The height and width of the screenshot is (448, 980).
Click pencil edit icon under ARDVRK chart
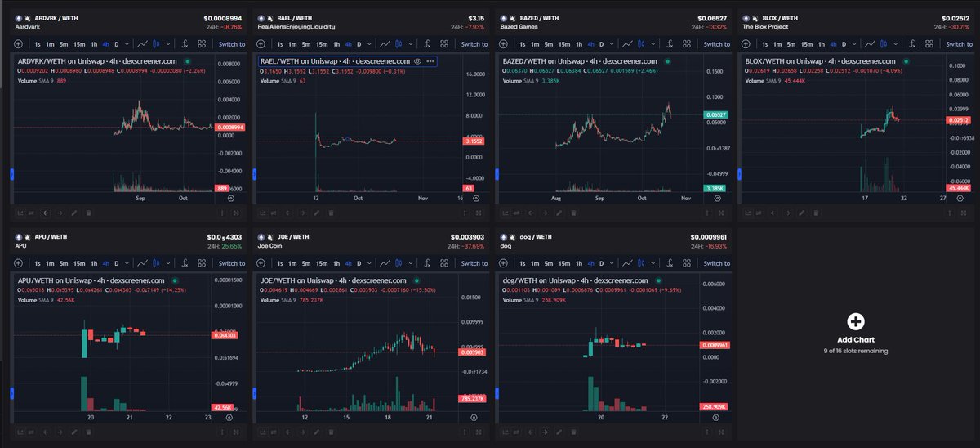tap(73, 213)
